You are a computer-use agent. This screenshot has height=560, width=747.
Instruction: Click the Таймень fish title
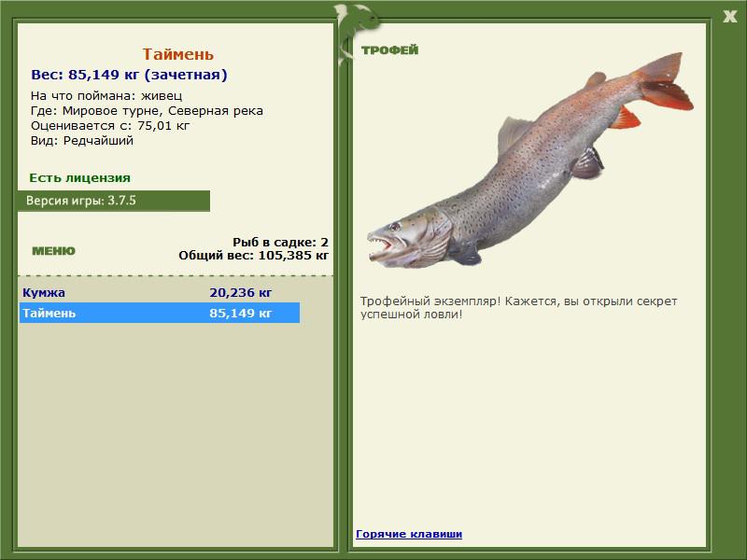177,54
